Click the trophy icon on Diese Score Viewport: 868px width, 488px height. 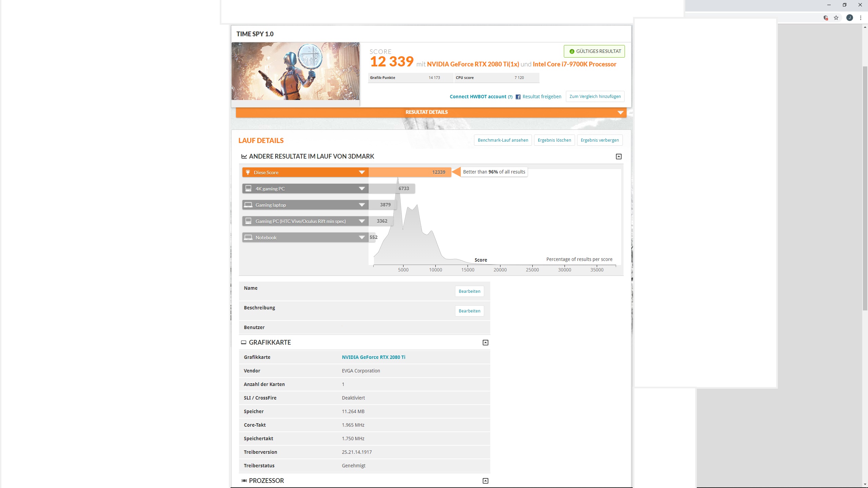(x=248, y=172)
